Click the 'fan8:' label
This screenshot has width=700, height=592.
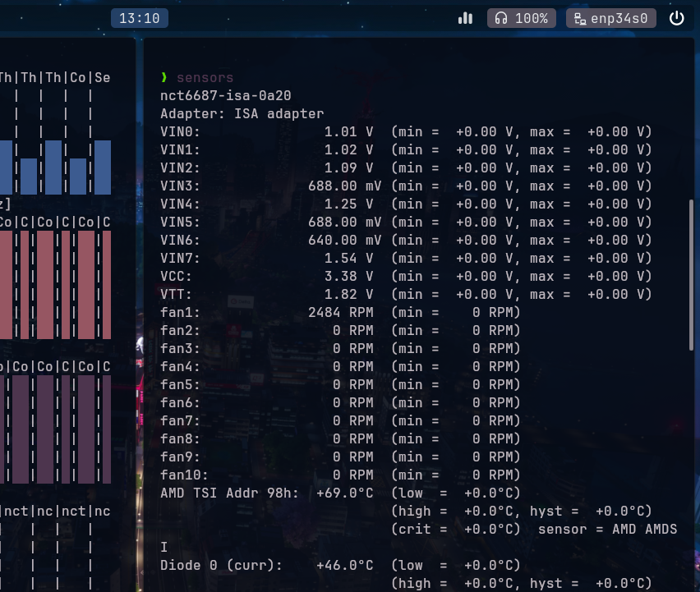(x=180, y=439)
